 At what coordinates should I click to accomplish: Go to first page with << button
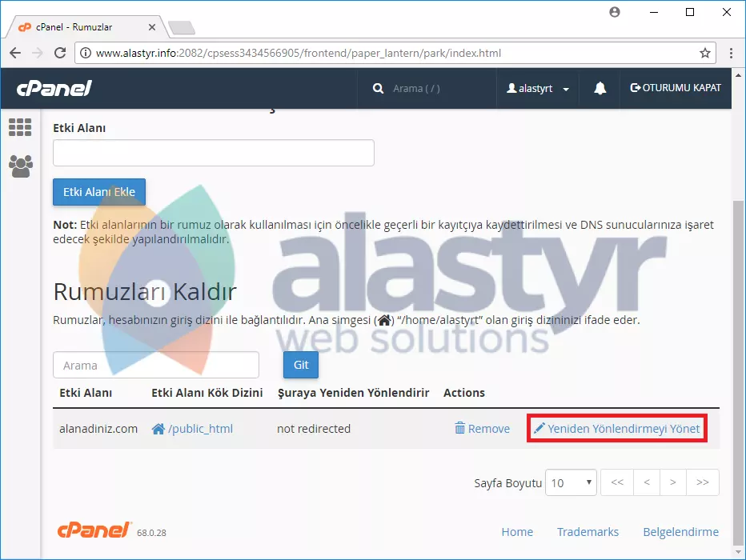[617, 482]
